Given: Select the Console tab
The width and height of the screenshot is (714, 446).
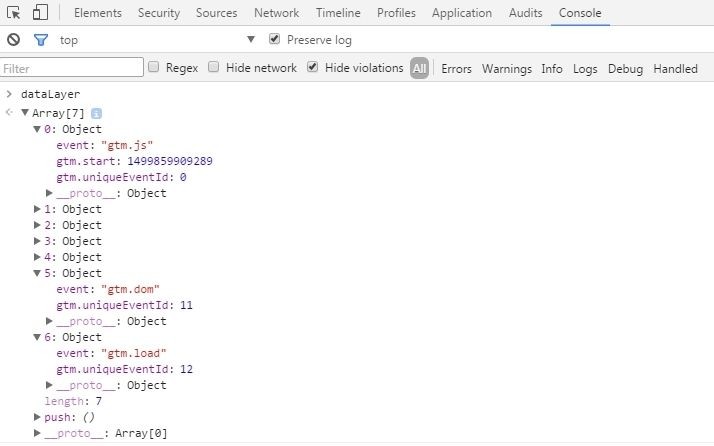Looking at the screenshot, I should coord(580,13).
